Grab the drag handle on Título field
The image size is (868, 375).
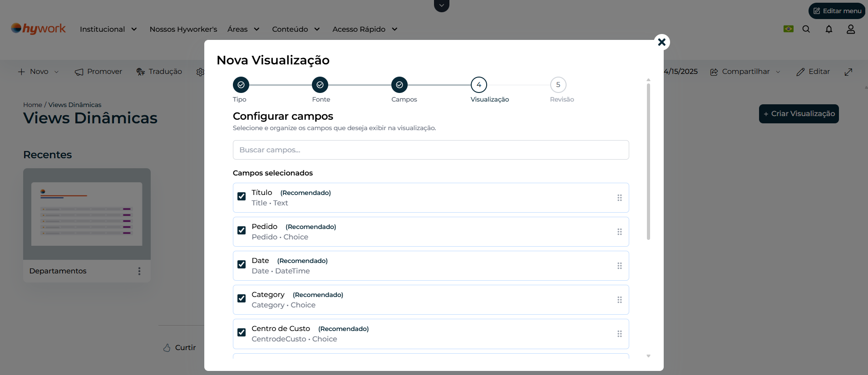[619, 198]
